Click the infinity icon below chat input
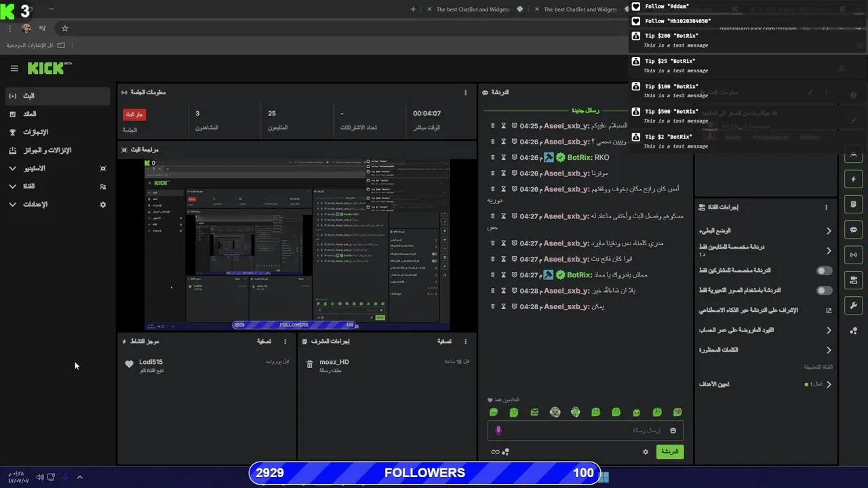The height and width of the screenshot is (488, 868). (x=495, y=452)
